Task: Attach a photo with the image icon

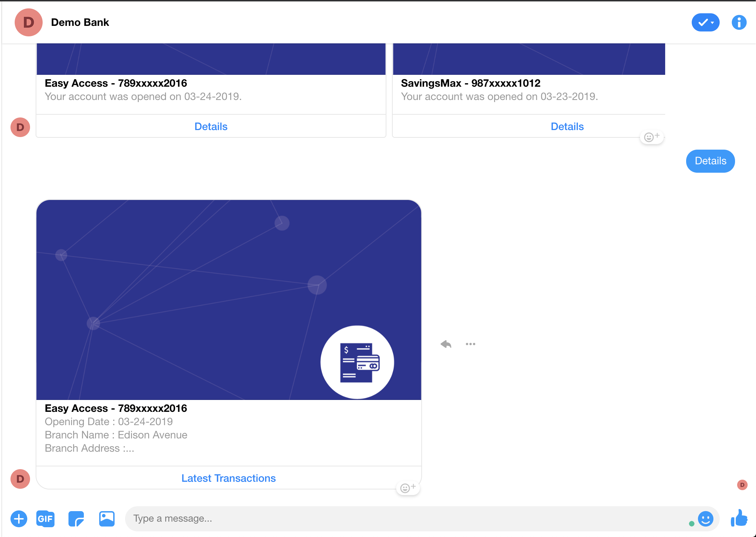Action: tap(107, 519)
